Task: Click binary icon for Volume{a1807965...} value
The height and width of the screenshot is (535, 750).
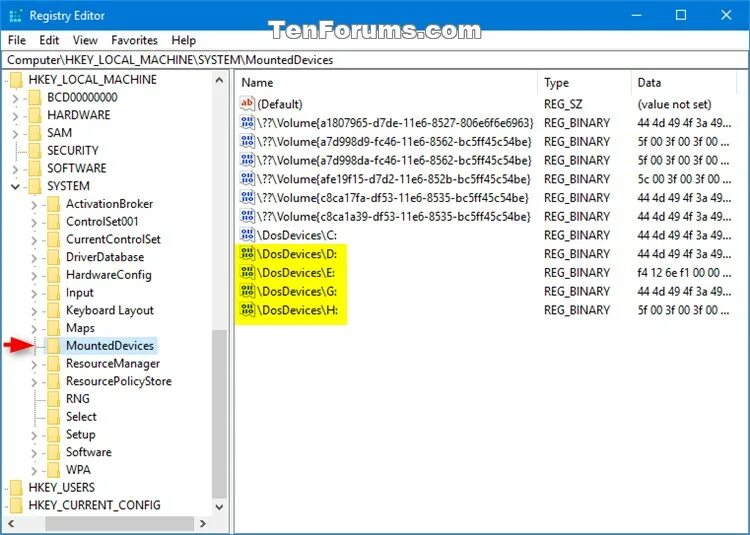Action: coord(247,122)
